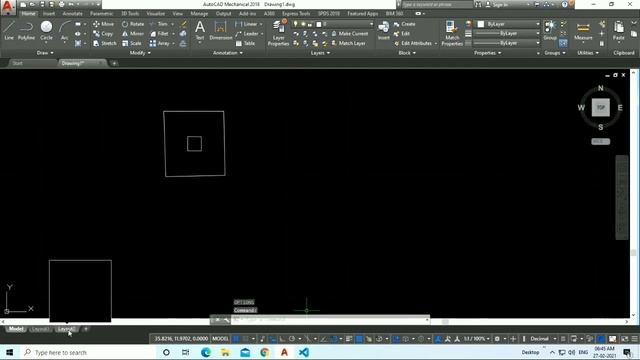Image resolution: width=640 pixels, height=360 pixels.
Task: Click the help search box
Action: coord(437,4)
